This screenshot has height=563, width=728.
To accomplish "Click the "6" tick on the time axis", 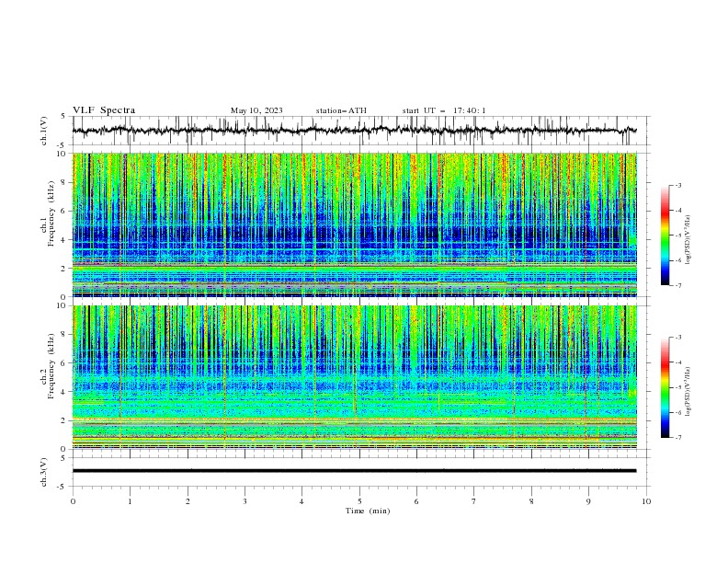I will [x=417, y=501].
